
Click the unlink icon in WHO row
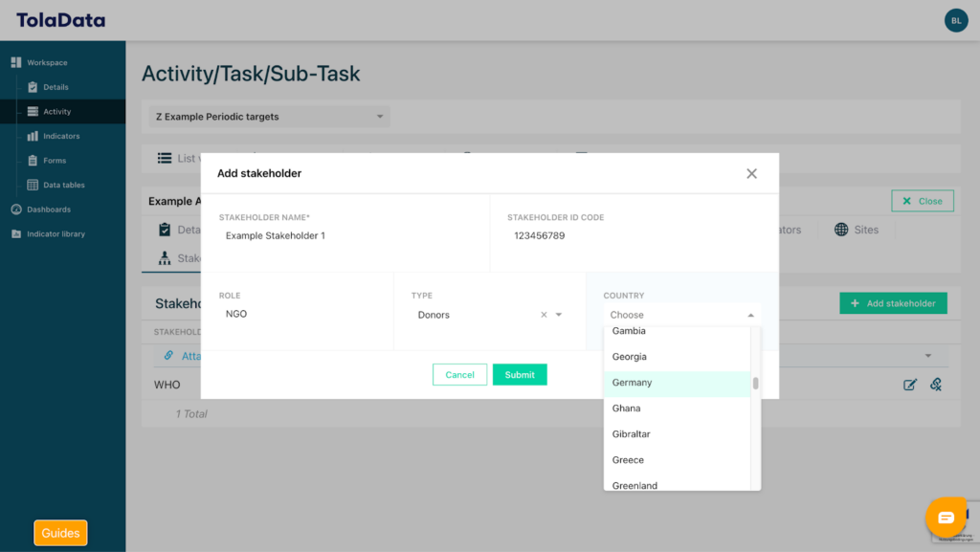click(x=936, y=385)
